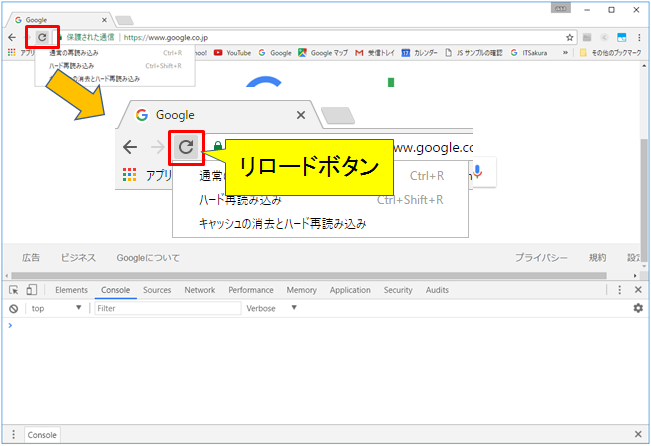Click the grey extension icon next to the star
This screenshot has height=446, width=651.
[587, 37]
